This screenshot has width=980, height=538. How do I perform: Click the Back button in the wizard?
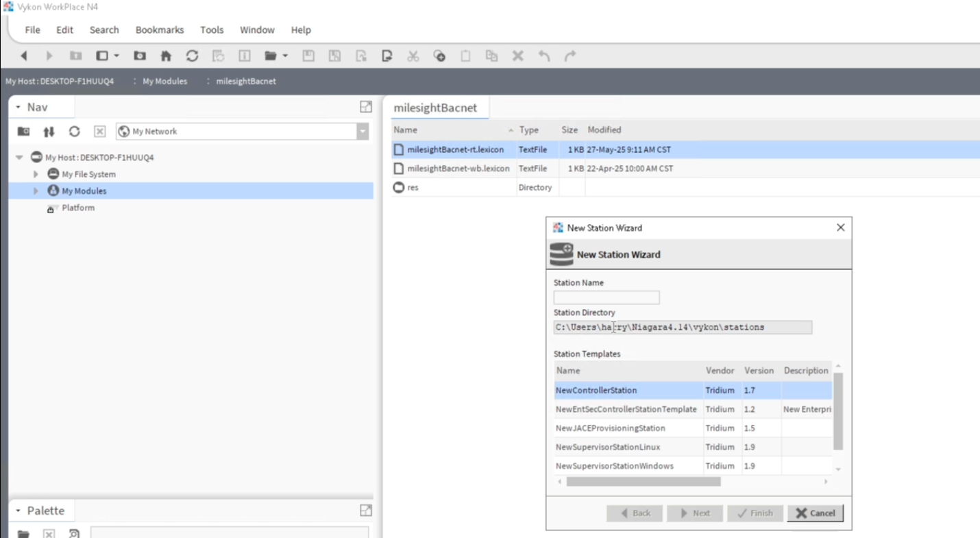[x=635, y=513]
